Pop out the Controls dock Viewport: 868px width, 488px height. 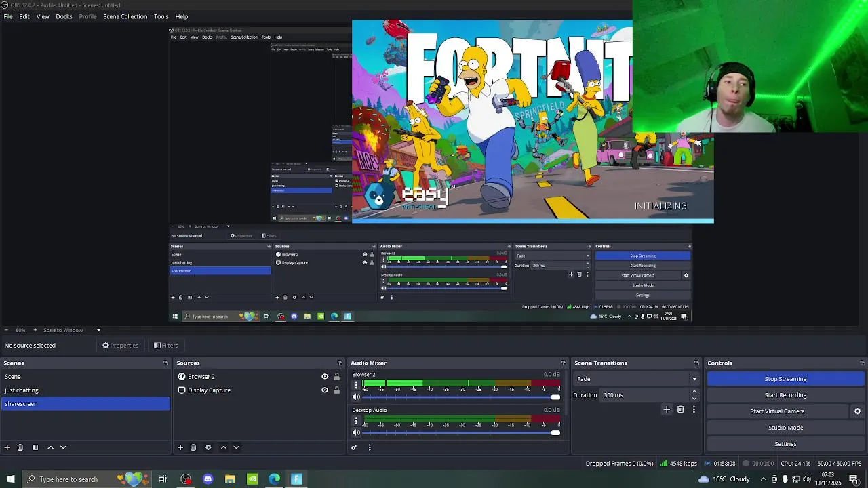pos(862,363)
